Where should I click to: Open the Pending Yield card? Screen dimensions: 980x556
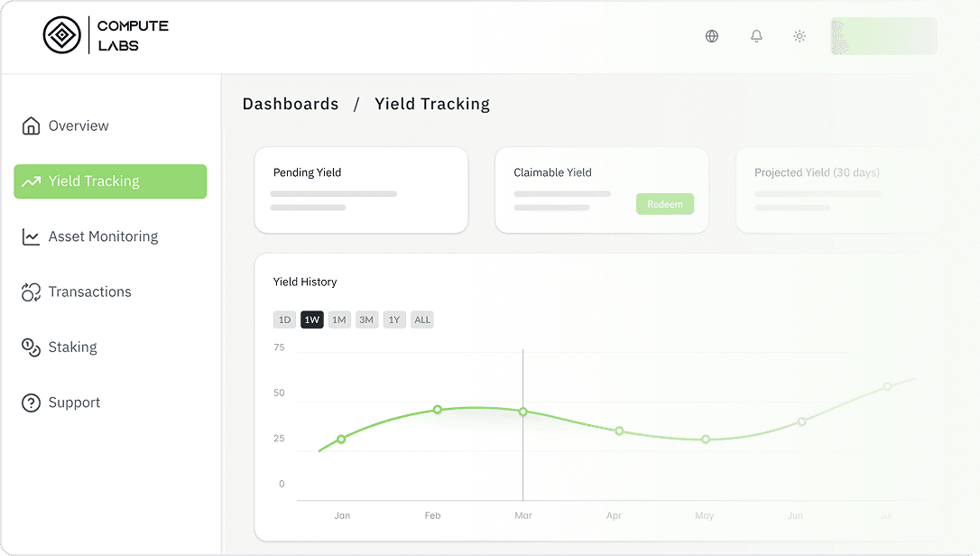pyautogui.click(x=361, y=190)
